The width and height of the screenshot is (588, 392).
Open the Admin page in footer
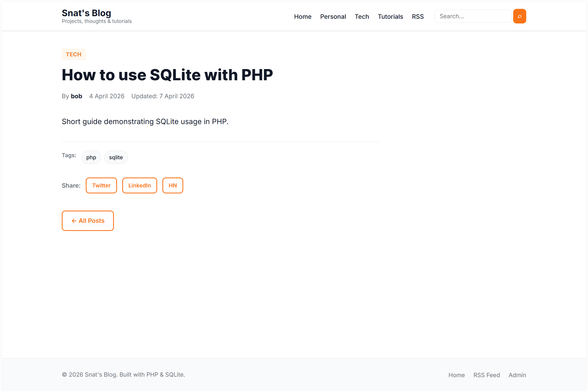click(x=517, y=375)
